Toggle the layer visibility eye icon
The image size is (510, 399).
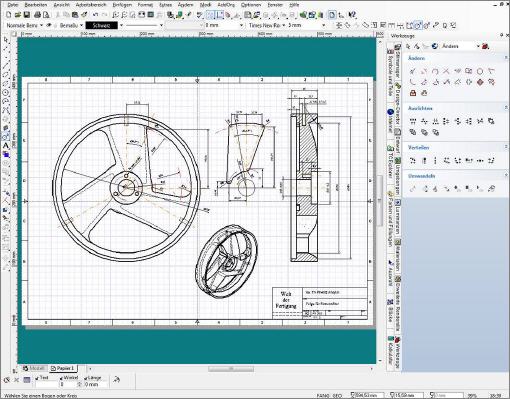click(49, 25)
